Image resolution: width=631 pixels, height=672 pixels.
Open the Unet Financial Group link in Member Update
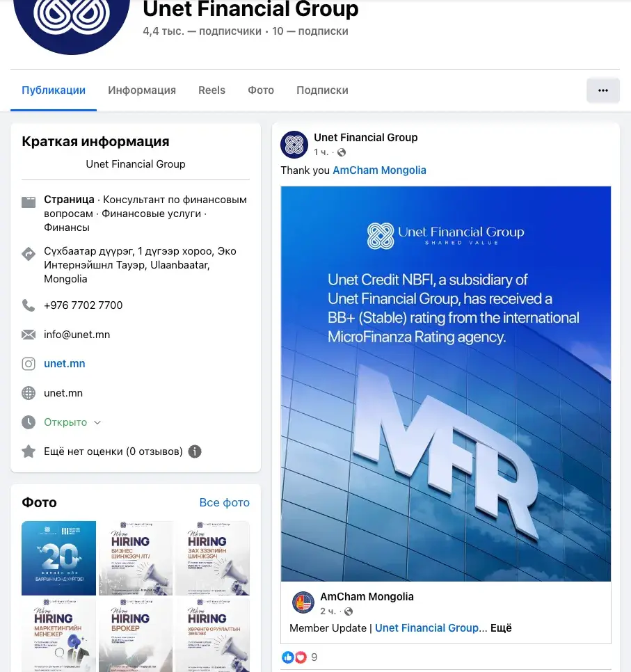point(427,628)
